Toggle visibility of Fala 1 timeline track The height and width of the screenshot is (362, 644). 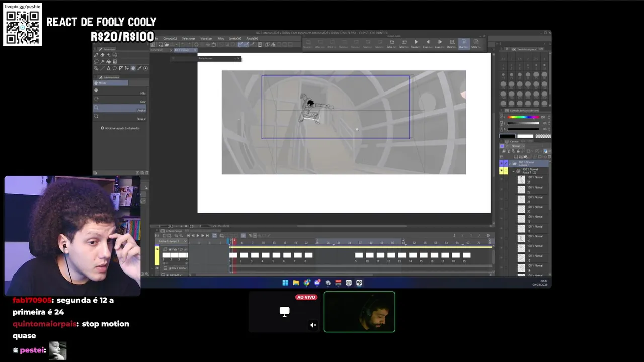[157, 249]
